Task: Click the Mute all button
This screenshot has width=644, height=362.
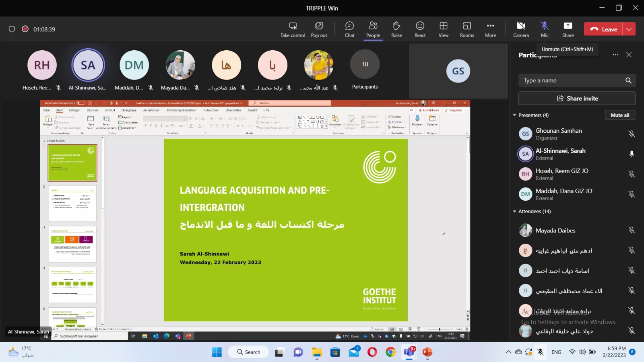Action: pos(619,115)
